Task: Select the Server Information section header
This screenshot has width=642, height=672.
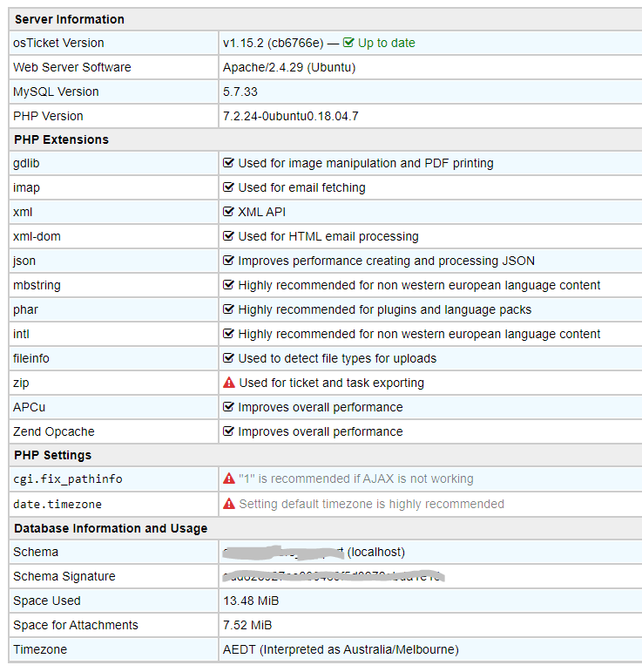Action: pos(70,19)
